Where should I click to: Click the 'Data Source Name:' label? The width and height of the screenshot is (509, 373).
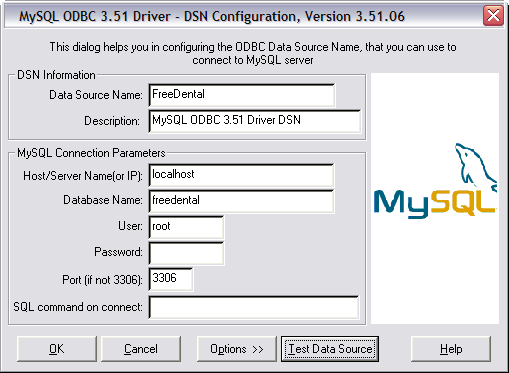coord(96,95)
